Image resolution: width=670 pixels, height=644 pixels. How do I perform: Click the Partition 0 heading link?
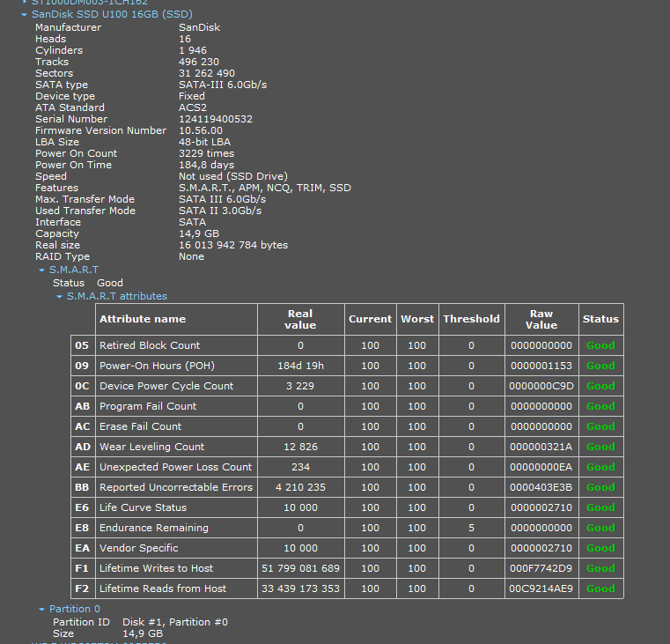[74, 609]
